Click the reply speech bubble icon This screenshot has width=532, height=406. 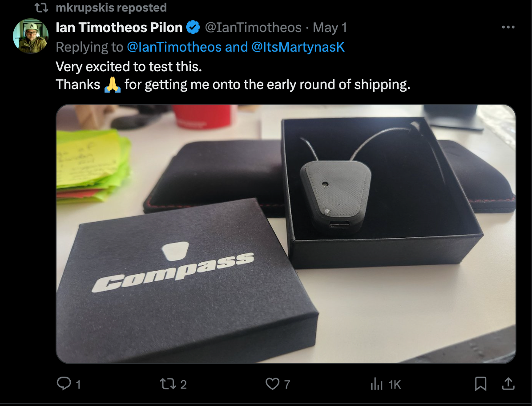pos(64,384)
